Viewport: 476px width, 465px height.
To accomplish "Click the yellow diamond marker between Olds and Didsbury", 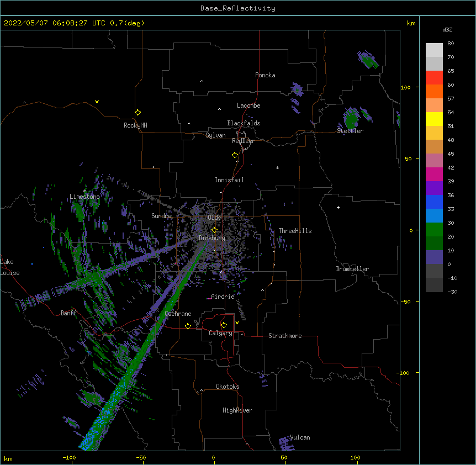I will click(214, 230).
